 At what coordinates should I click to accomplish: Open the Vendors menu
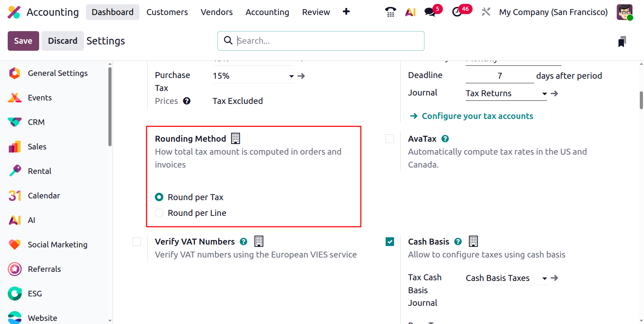tap(216, 12)
